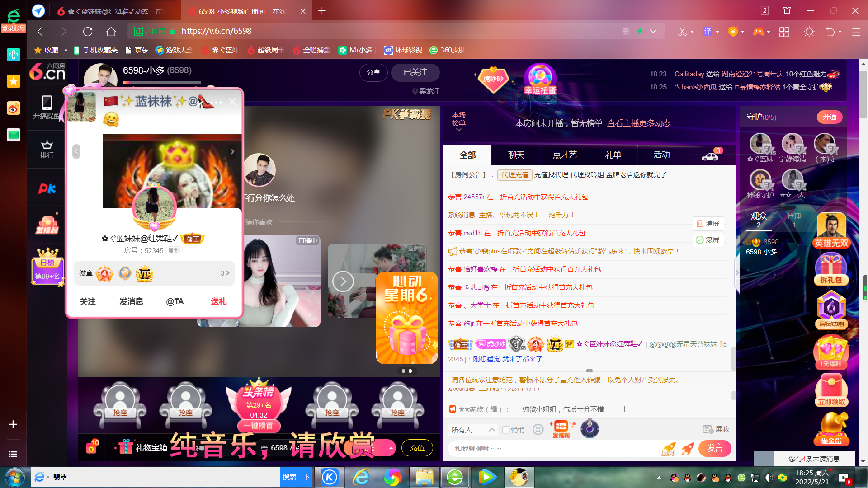Toggle the 已关注 follow state button
The height and width of the screenshot is (488, 868).
(x=415, y=72)
